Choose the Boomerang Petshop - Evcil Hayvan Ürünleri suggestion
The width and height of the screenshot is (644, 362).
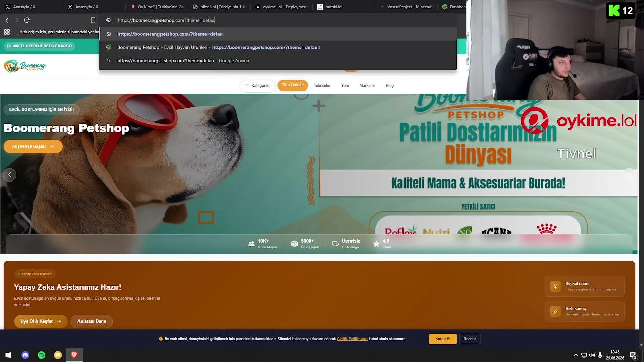pyautogui.click(x=278, y=47)
